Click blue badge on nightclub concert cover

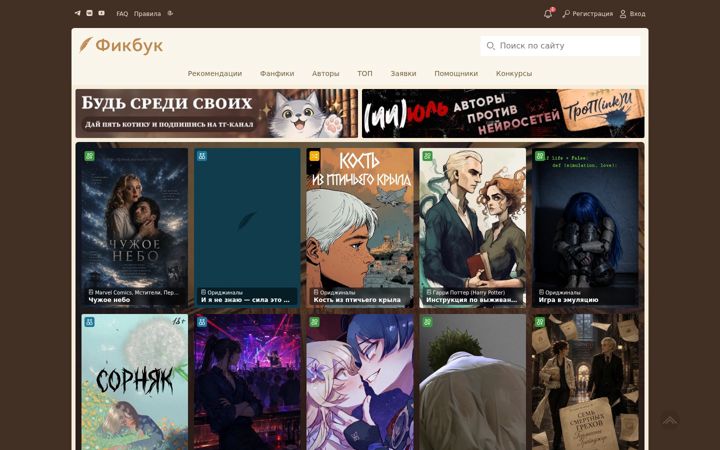202,322
